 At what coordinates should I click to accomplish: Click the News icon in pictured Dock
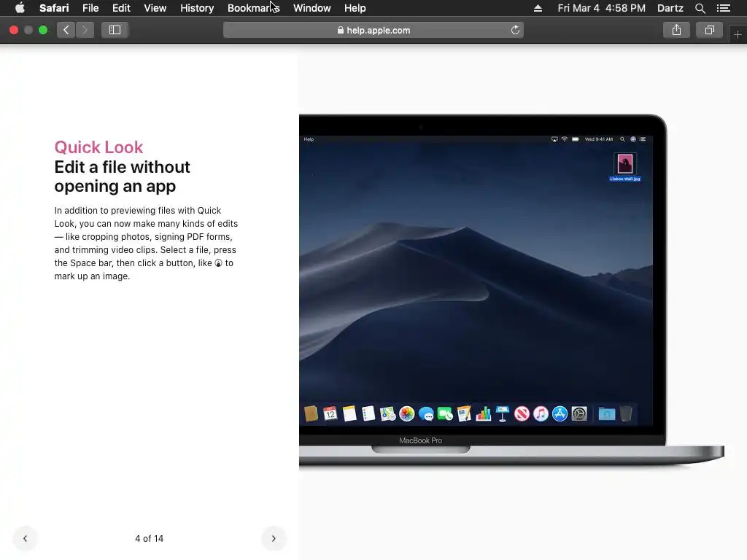click(x=522, y=413)
